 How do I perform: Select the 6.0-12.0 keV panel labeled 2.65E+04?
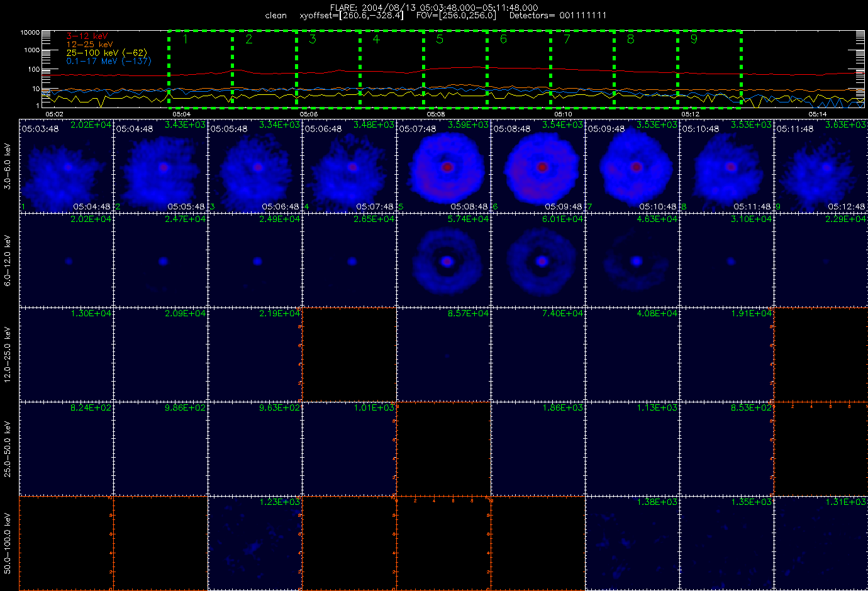pyautogui.click(x=349, y=260)
